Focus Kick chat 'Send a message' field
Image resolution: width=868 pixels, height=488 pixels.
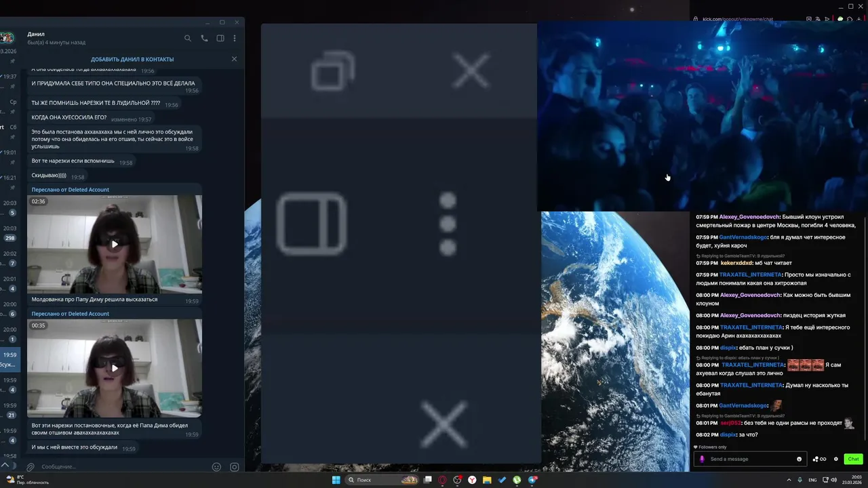[751, 459]
